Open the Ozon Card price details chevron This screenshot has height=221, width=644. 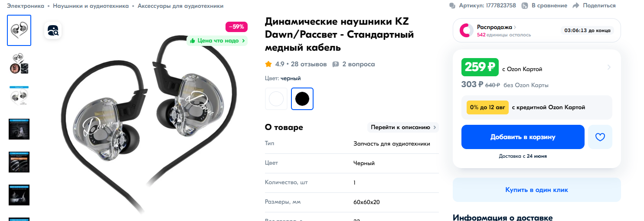click(609, 67)
